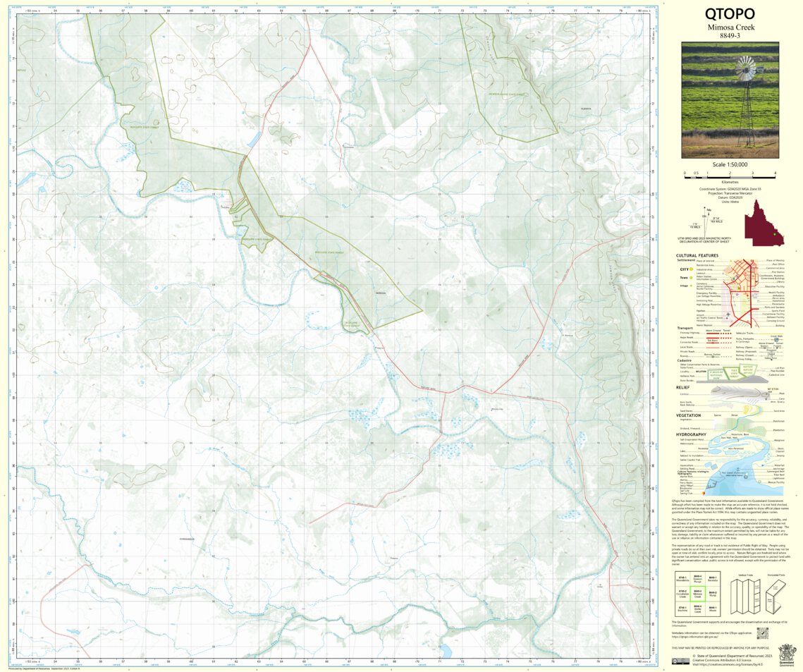Select the highlighted 8849-3 Mimosa Creek index cell
Screen dimensions: 803x672
[698, 594]
